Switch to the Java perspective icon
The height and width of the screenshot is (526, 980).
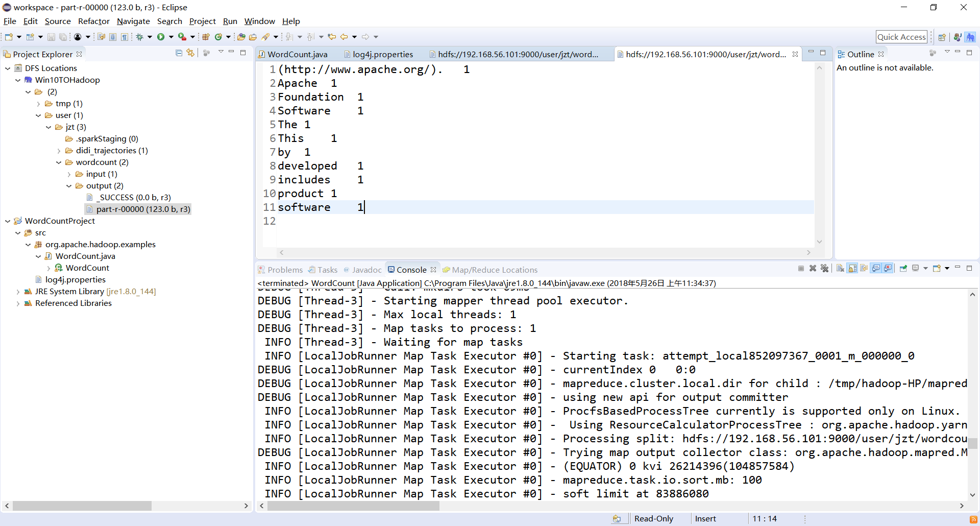tap(958, 37)
